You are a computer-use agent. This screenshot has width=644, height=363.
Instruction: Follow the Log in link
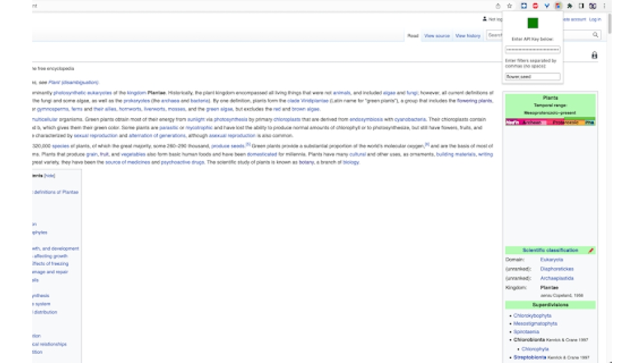[594, 19]
